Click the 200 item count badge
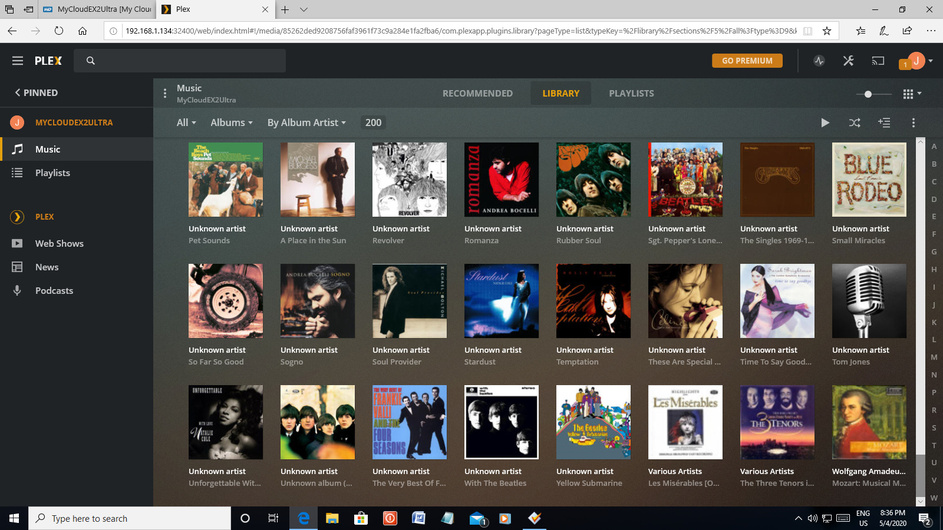Image resolution: width=943 pixels, height=530 pixels. (x=373, y=123)
